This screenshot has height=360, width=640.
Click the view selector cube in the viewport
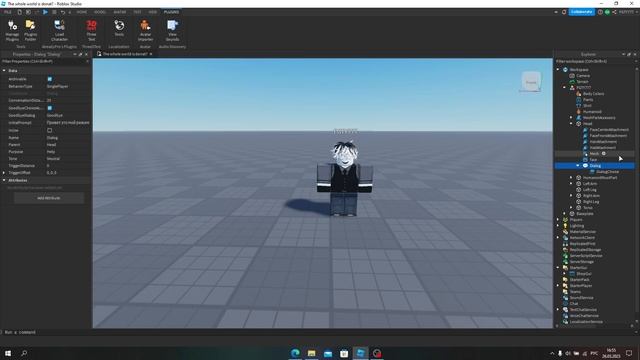(531, 81)
